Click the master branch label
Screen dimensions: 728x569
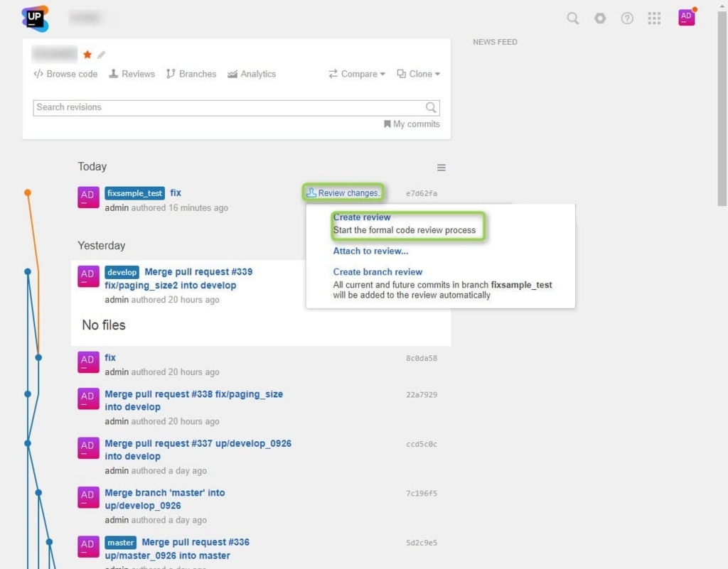click(121, 543)
